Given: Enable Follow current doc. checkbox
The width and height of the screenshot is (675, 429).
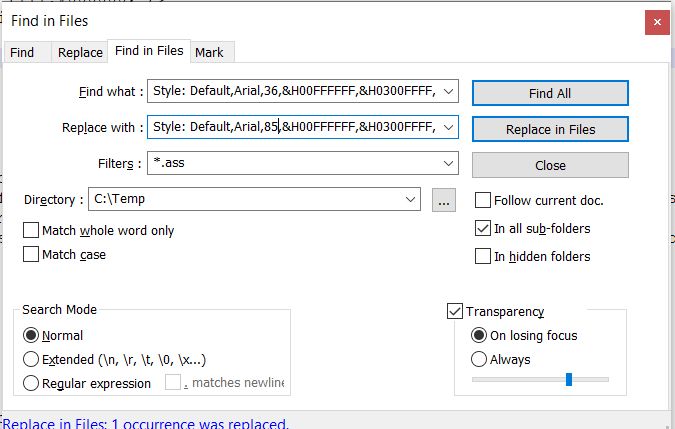Looking at the screenshot, I should (x=483, y=200).
